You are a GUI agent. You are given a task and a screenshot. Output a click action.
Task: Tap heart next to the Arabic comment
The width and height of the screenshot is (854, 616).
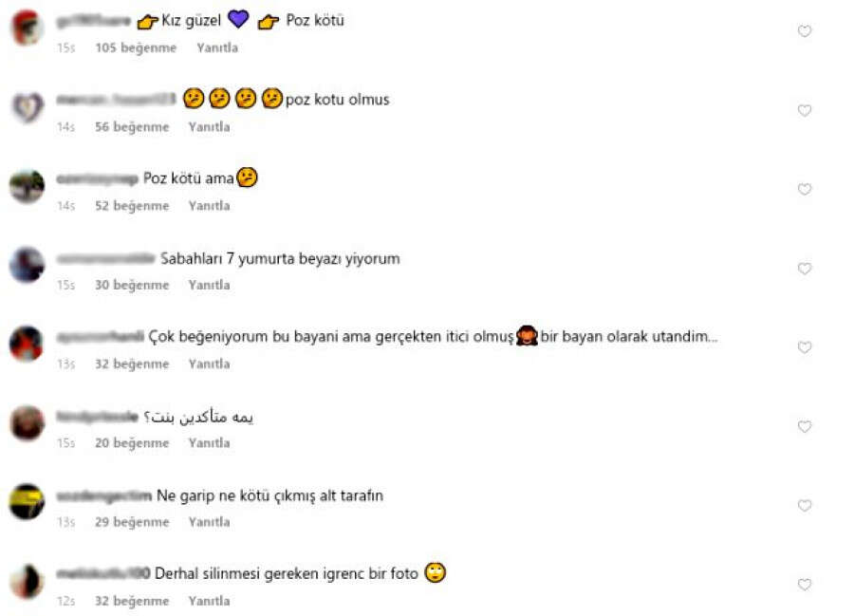805,426
